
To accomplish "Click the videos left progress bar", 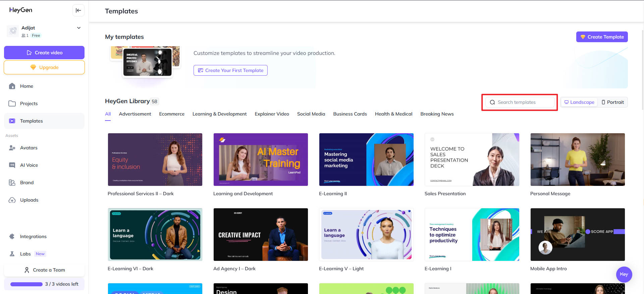I will 26,284.
